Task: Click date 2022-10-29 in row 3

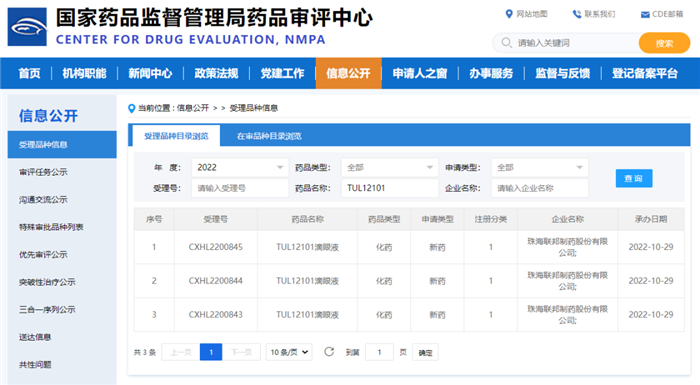Action: 651,314
